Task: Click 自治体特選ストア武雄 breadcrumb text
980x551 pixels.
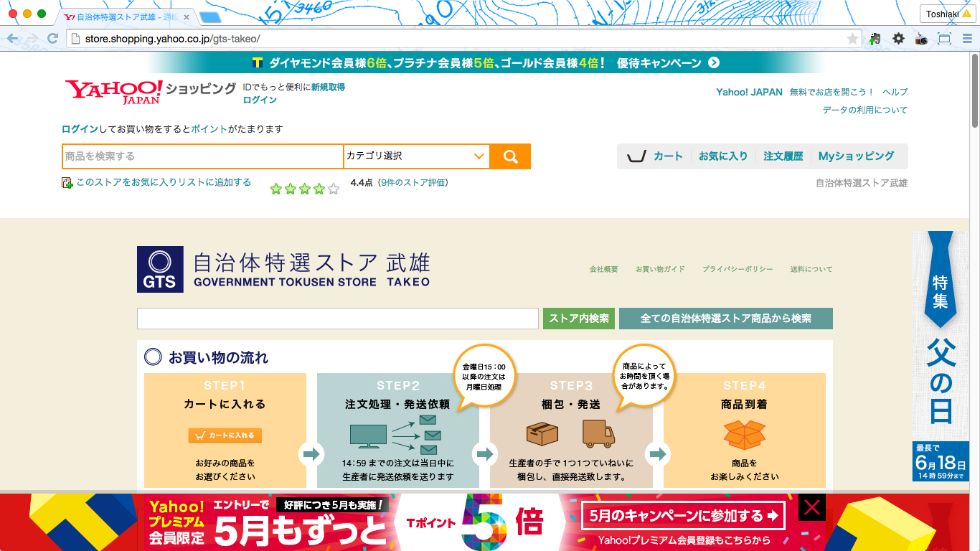Action: (862, 183)
